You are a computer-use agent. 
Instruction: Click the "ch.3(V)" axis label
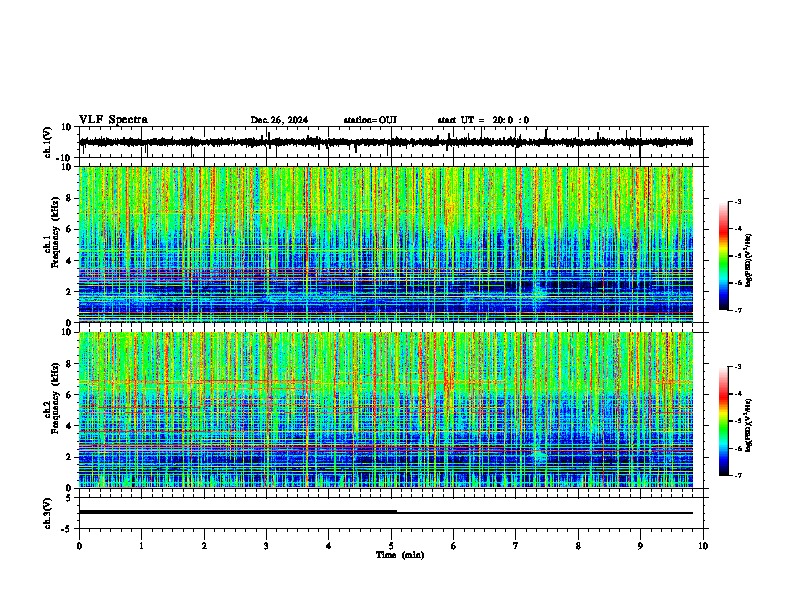pos(47,513)
